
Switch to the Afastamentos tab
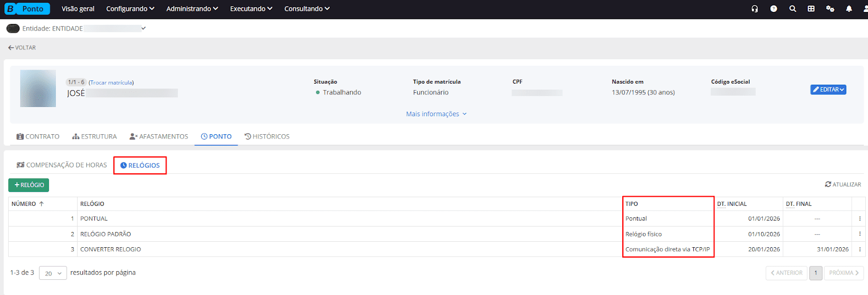coord(159,136)
